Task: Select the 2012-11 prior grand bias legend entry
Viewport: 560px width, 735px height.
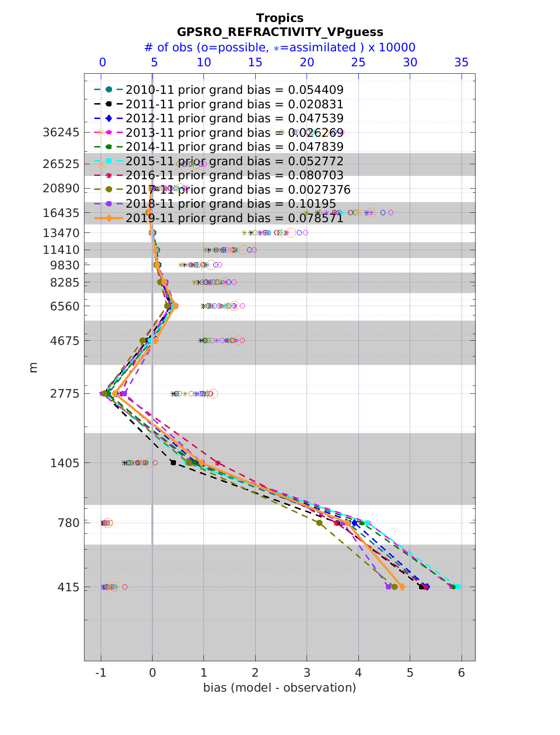Action: [x=234, y=119]
